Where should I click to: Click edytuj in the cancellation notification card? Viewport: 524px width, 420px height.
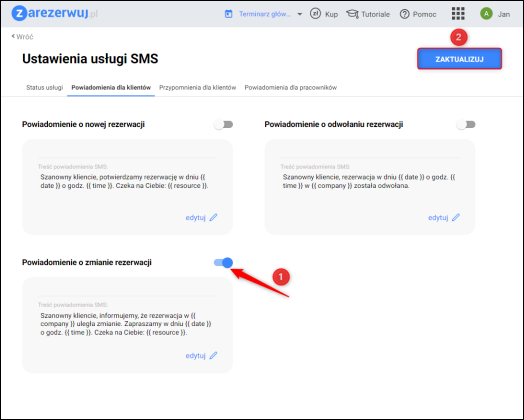438,218
